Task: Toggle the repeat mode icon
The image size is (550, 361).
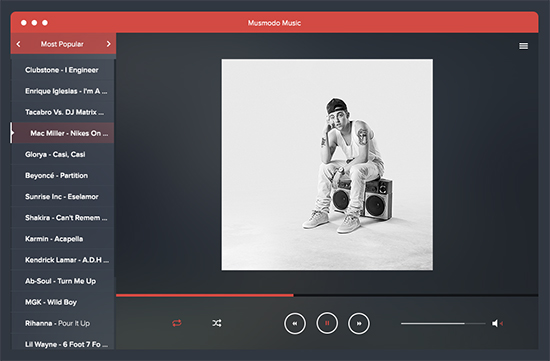Action: coord(177,323)
